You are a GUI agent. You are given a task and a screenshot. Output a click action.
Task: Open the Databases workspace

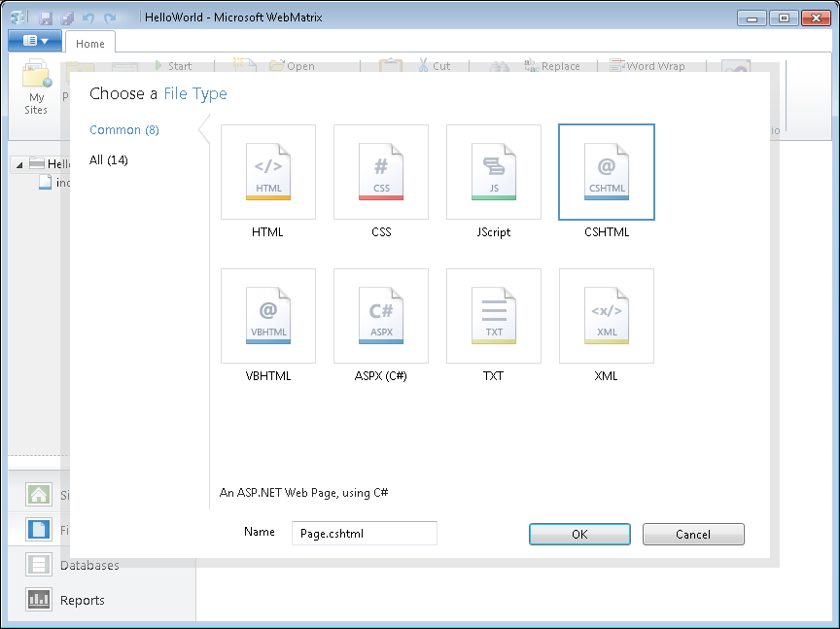pyautogui.click(x=72, y=565)
